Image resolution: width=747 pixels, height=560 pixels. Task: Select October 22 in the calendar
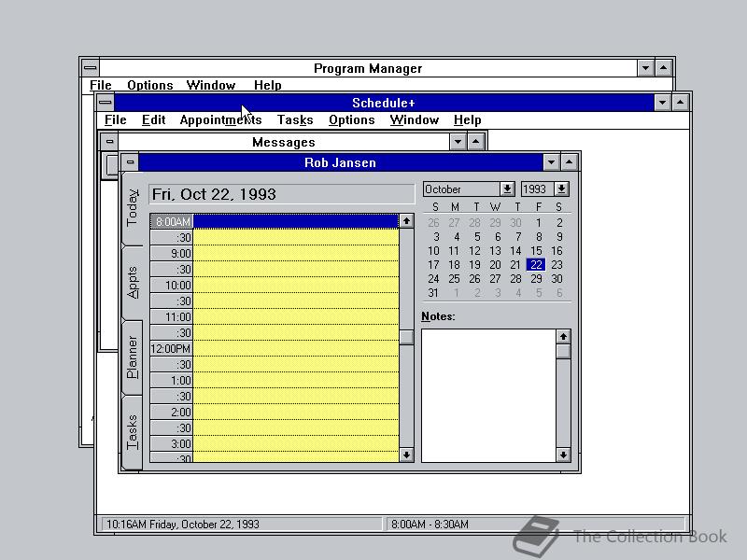tap(536, 265)
